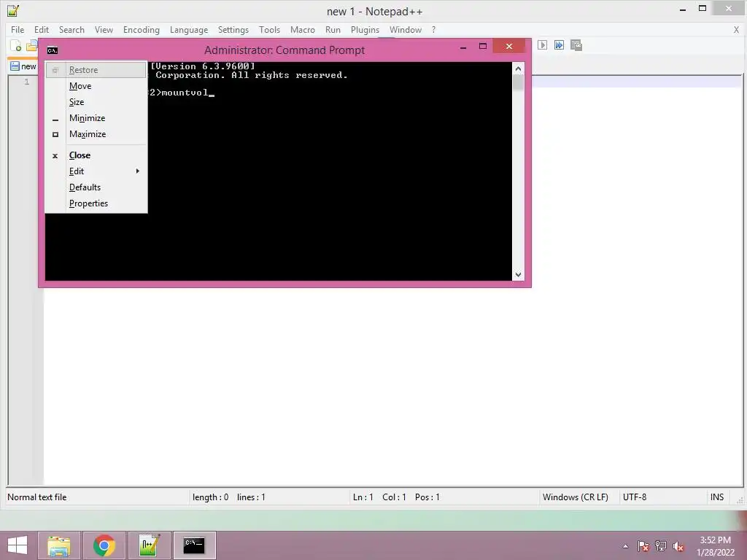Launch Google Chrome from the taskbar

(104, 545)
